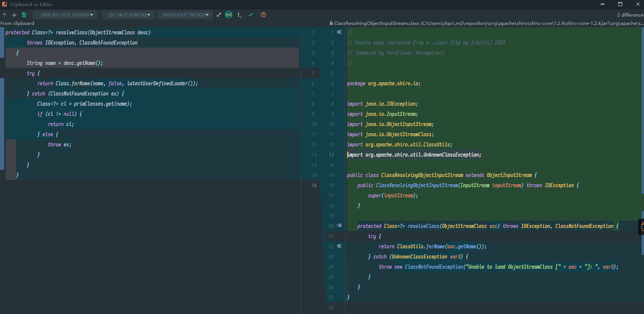The image size is (644, 314).
Task: Apply change using arrows on line 22
Action: click(x=339, y=246)
